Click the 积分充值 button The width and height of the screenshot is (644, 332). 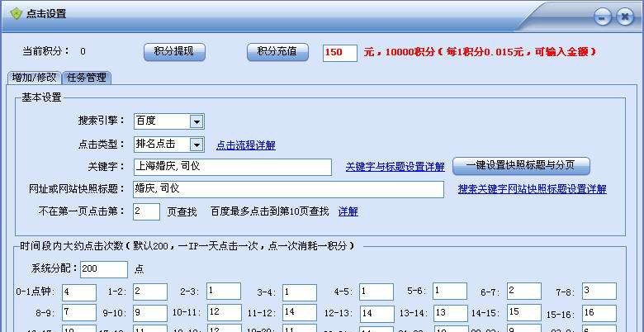pyautogui.click(x=277, y=52)
